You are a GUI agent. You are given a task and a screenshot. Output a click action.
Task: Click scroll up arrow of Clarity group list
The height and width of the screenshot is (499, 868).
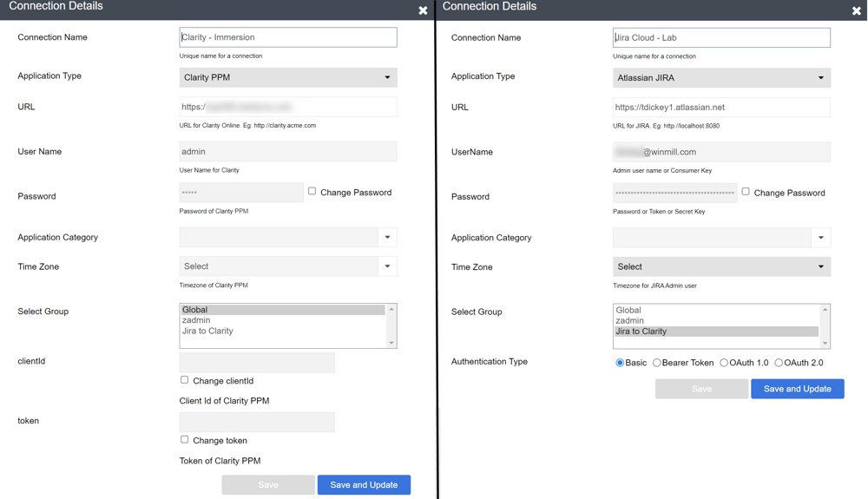click(391, 309)
